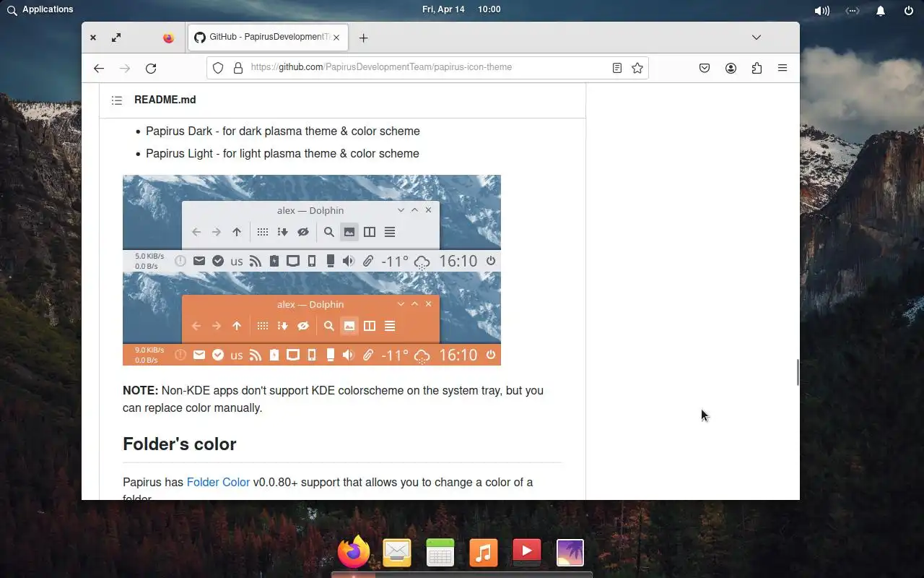Open the Music app in the dock
Screen dimensions: 924x578
(x=484, y=553)
